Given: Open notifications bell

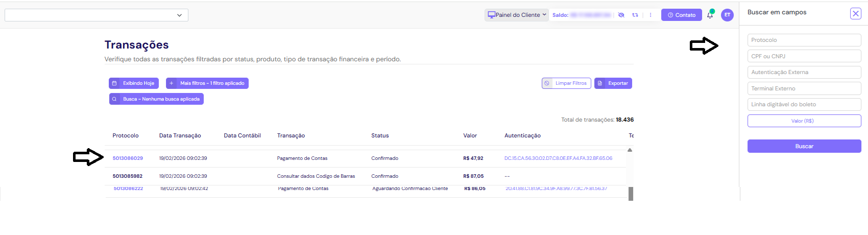Looking at the screenshot, I should (x=710, y=15).
